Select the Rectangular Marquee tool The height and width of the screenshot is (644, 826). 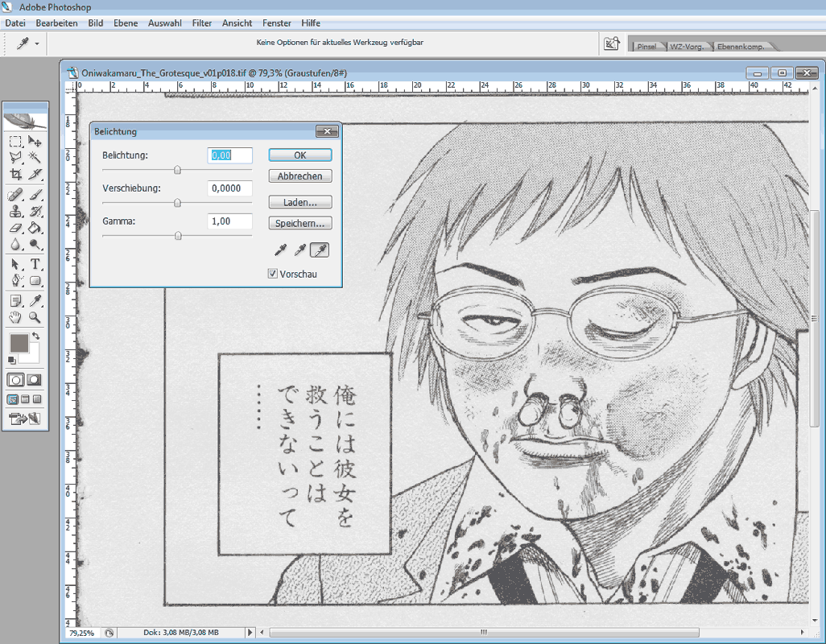coord(15,141)
